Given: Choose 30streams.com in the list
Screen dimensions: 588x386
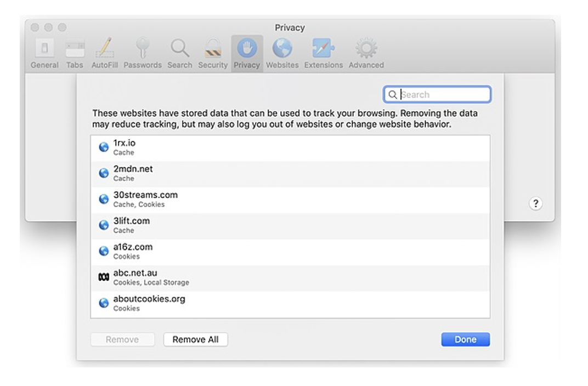Looking at the screenshot, I should pyautogui.click(x=290, y=199).
